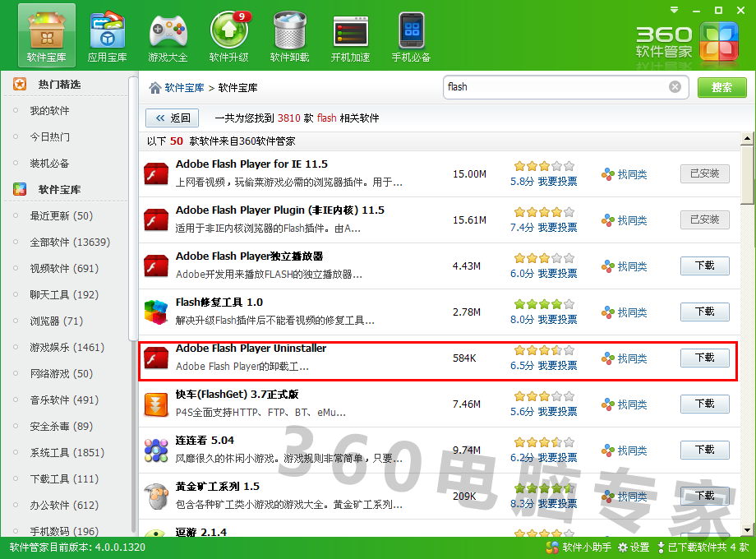756x559 pixels.
Task: Select 全部软件 (13639) category
Action: (x=70, y=243)
